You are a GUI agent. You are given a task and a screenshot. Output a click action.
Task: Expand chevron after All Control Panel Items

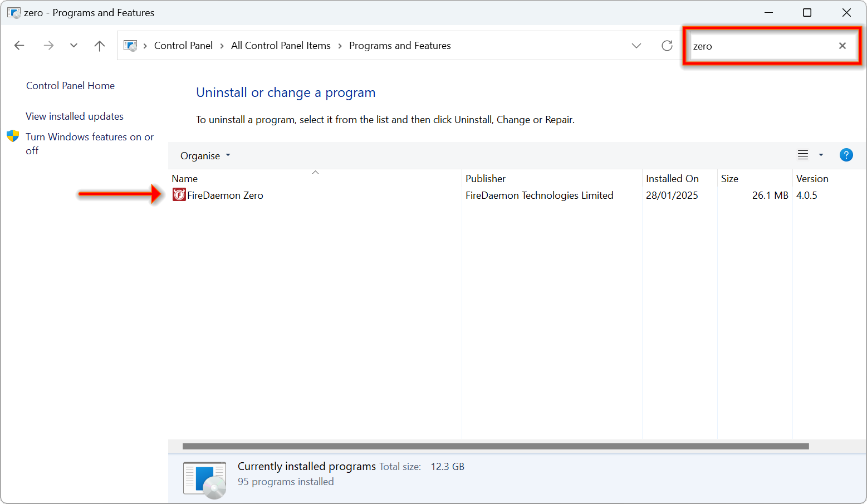[x=340, y=46]
